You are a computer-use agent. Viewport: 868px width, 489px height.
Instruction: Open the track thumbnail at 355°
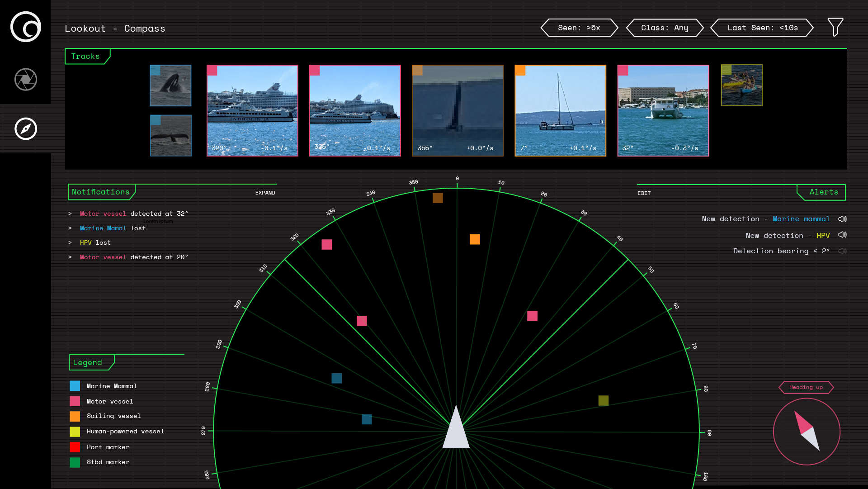pyautogui.click(x=458, y=110)
